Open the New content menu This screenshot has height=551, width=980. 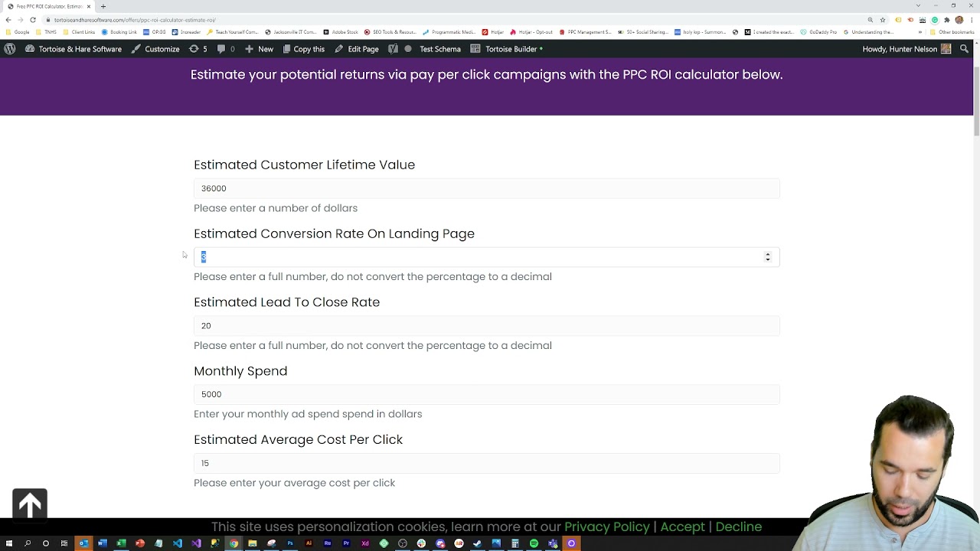(259, 49)
